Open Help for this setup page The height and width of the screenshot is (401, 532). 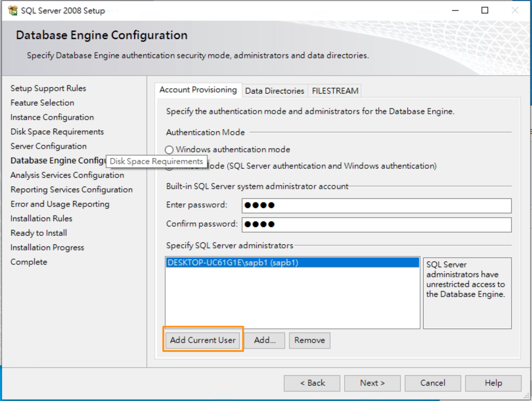click(x=493, y=383)
